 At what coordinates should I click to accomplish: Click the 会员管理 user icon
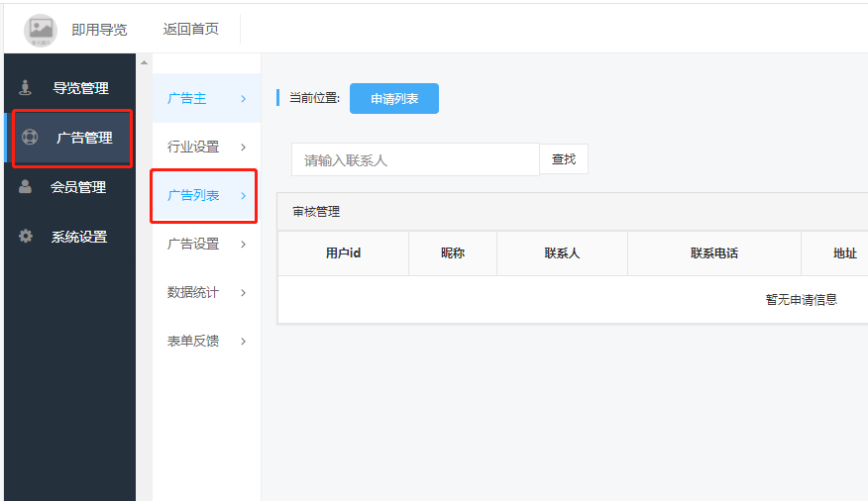(25, 186)
